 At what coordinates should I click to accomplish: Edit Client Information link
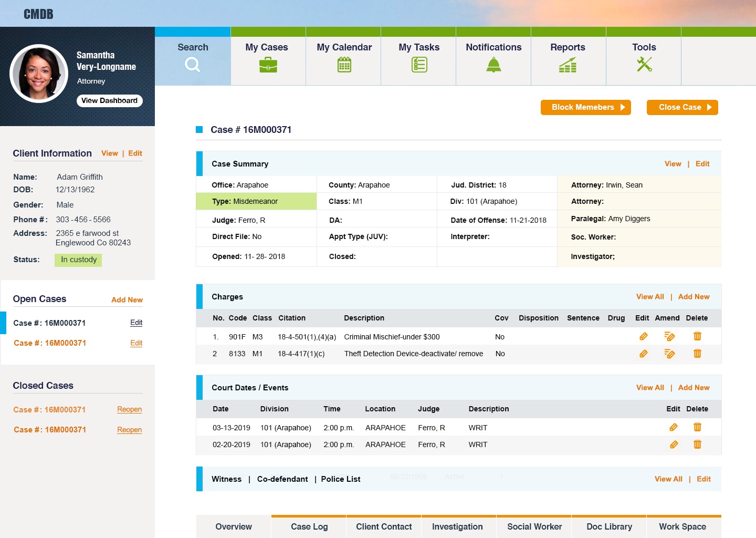[135, 153]
